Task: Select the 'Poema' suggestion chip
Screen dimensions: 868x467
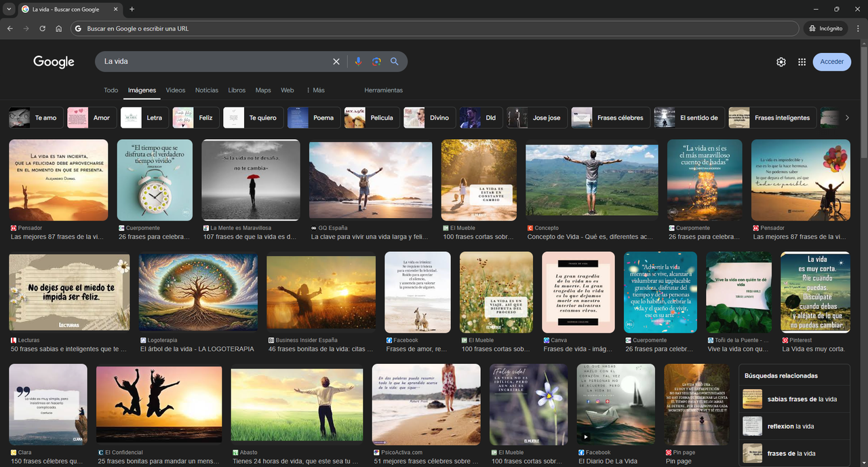Action: pos(313,117)
